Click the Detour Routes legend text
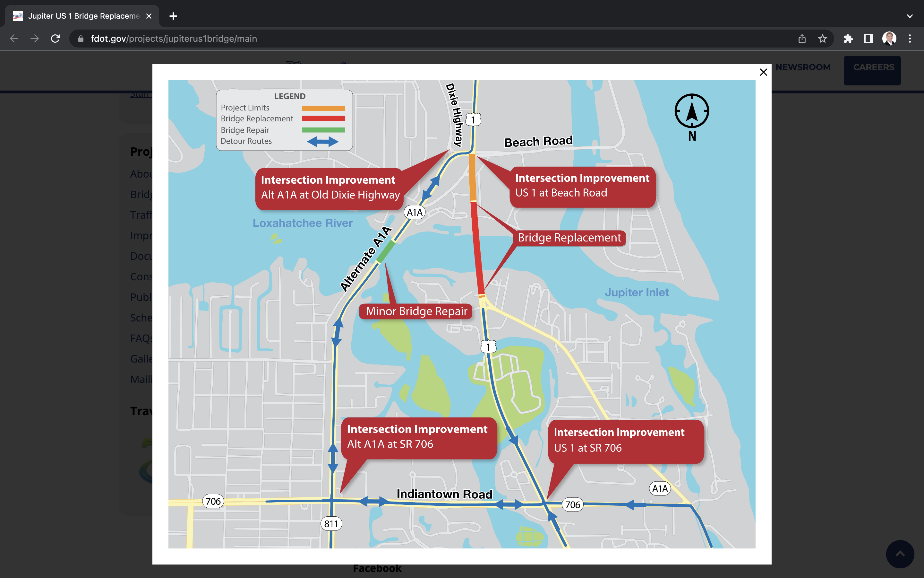924x578 pixels. 246,141
